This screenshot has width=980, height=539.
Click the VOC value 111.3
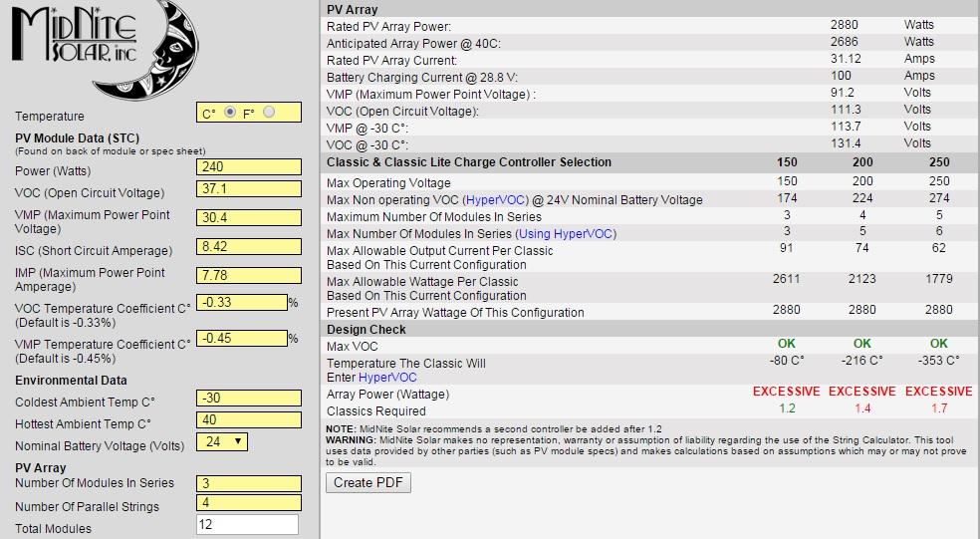point(846,110)
